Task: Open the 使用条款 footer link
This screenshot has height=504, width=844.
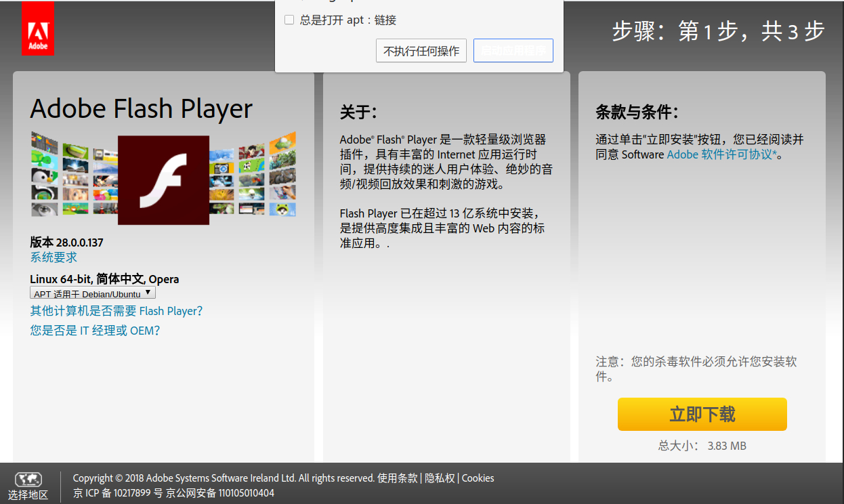Action: pyautogui.click(x=398, y=478)
